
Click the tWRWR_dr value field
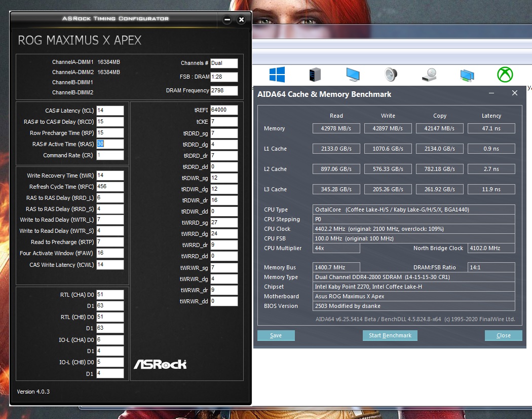pos(224,290)
